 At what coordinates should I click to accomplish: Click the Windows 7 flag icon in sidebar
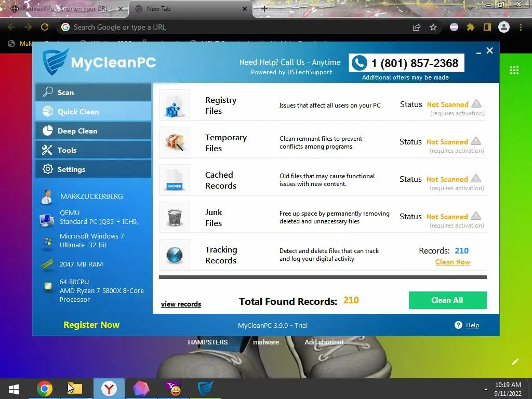(48, 242)
